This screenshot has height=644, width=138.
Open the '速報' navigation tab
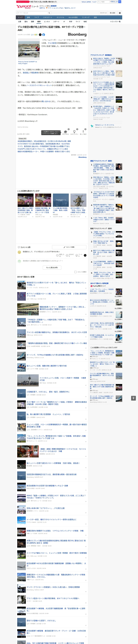click(x=28, y=17)
